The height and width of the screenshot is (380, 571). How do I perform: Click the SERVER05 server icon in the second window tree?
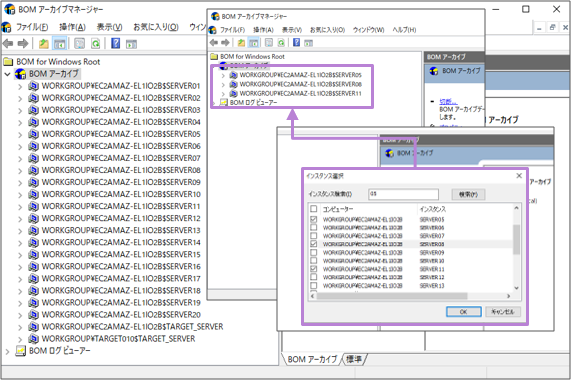(x=233, y=75)
